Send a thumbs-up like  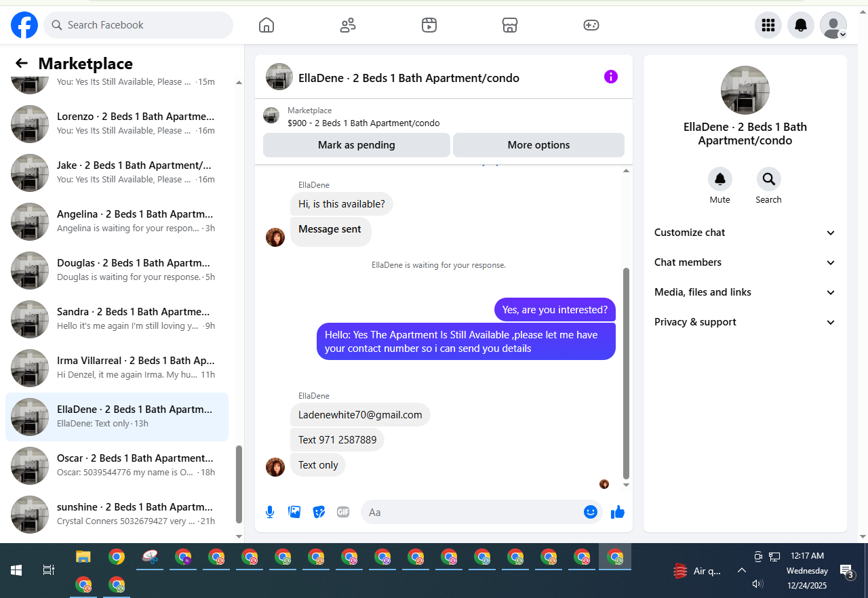[x=618, y=513]
